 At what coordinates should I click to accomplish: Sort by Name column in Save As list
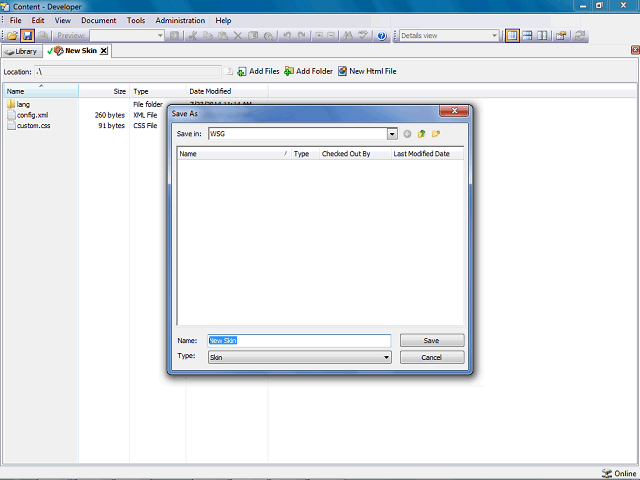(234, 154)
